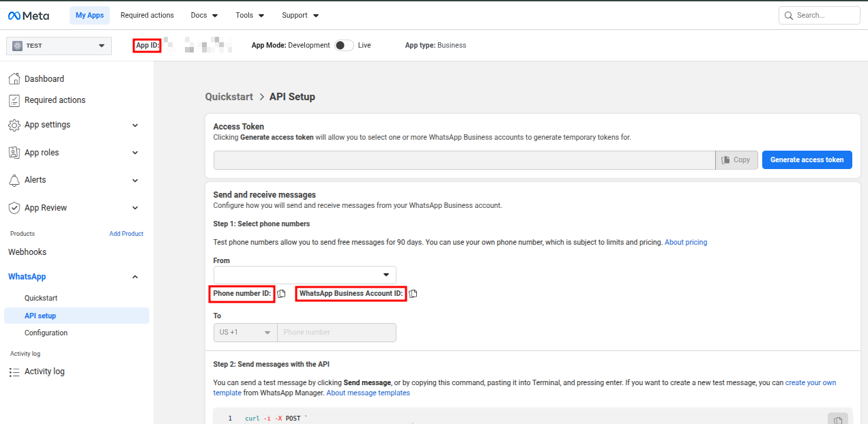Copy the Phone number ID
868x424 pixels.
pos(281,294)
